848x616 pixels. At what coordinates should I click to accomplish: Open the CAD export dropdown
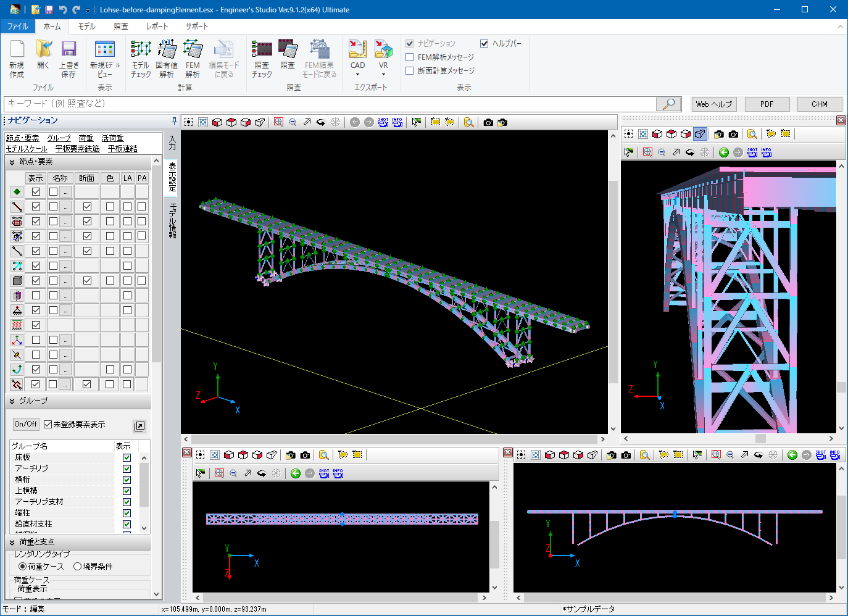(x=357, y=74)
